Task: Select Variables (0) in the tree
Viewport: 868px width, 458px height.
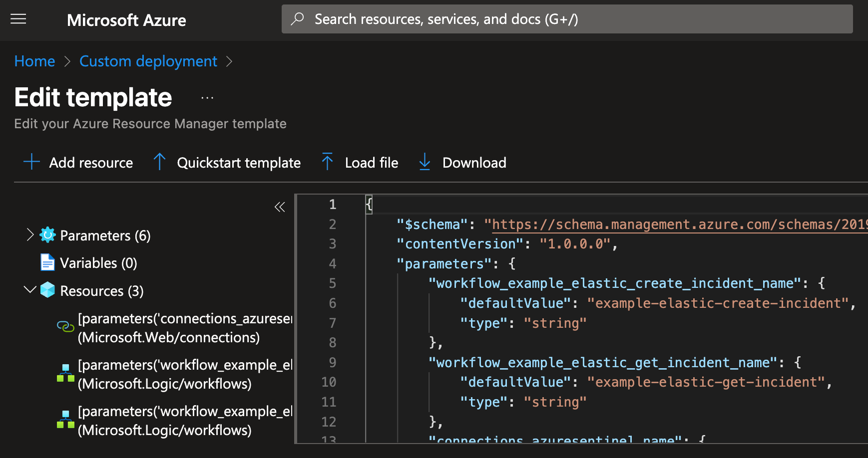Action: click(98, 263)
